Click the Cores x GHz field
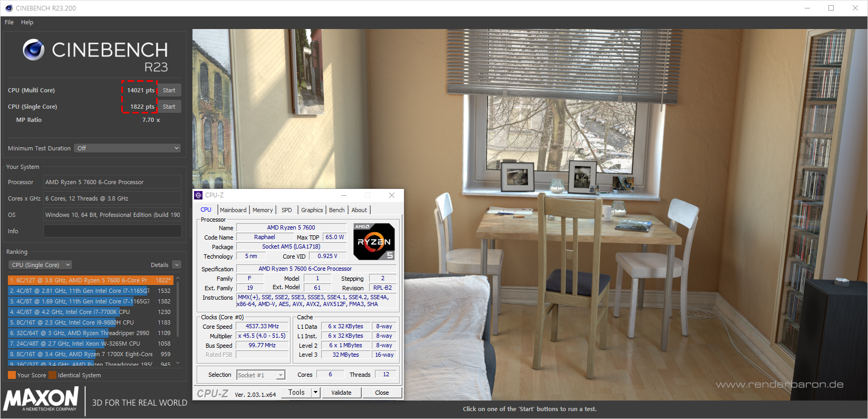This screenshot has width=868, height=419. (x=112, y=198)
